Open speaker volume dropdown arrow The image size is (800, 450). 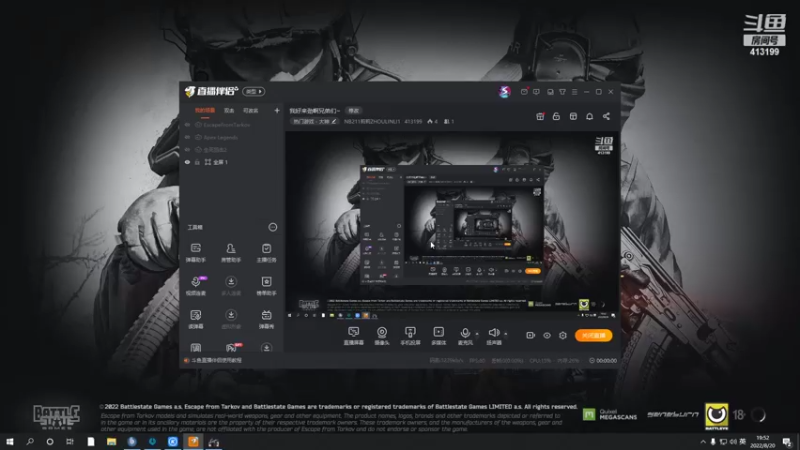pos(506,334)
